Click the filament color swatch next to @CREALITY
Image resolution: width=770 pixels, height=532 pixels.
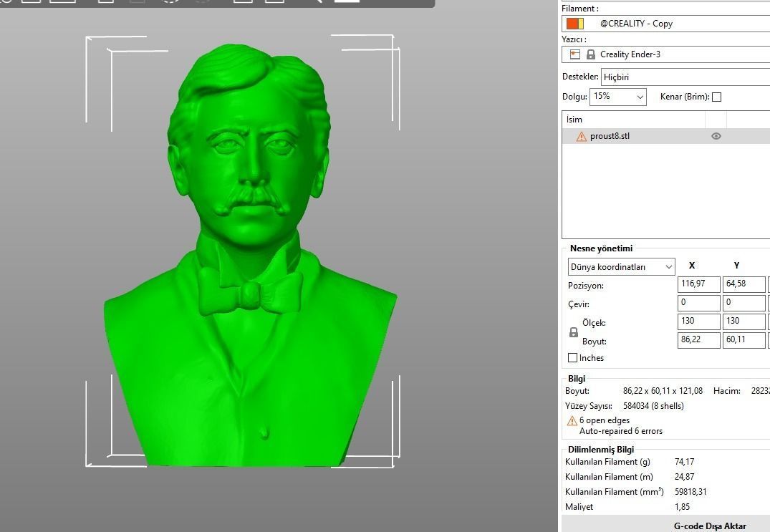(x=574, y=24)
